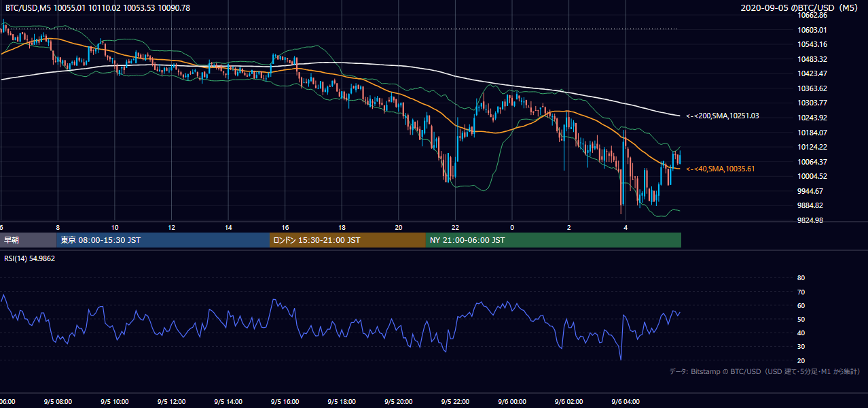Select the RSI axis value 50
868x408 pixels.
(x=801, y=319)
